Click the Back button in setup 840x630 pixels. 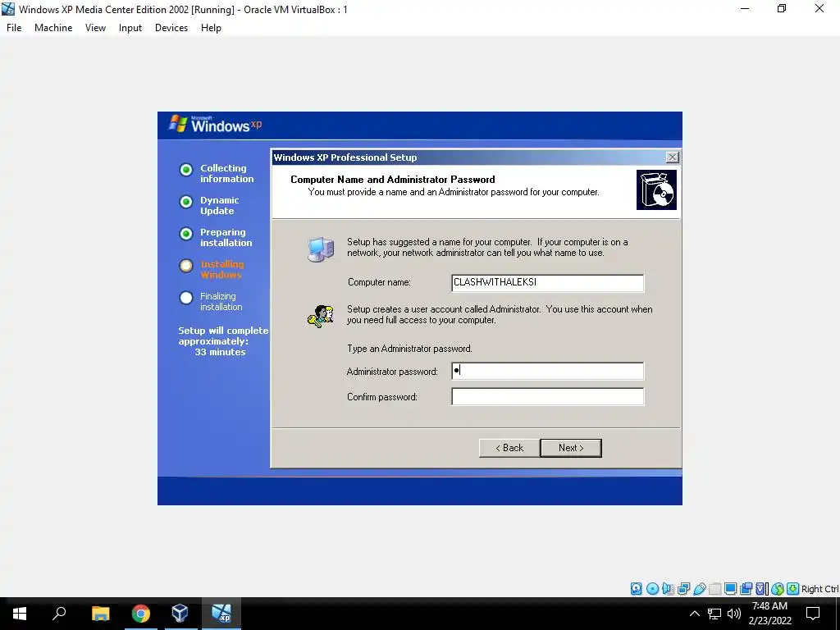[509, 448]
